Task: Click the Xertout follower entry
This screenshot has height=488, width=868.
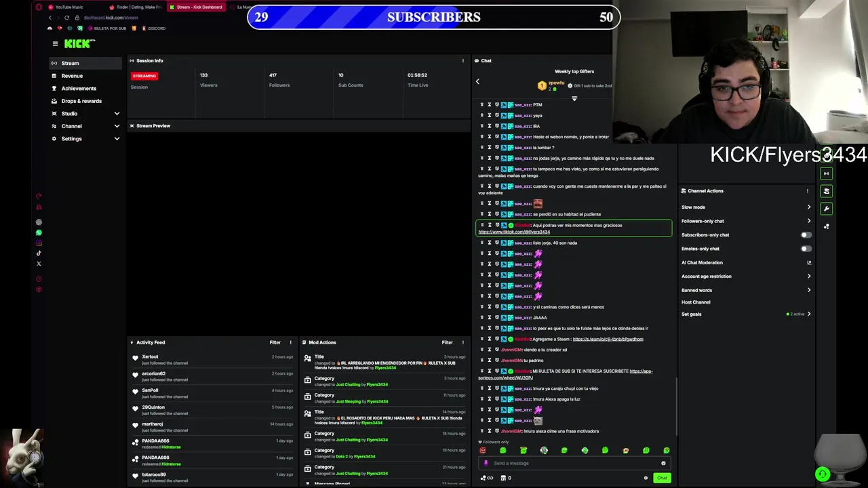Action: (x=212, y=360)
